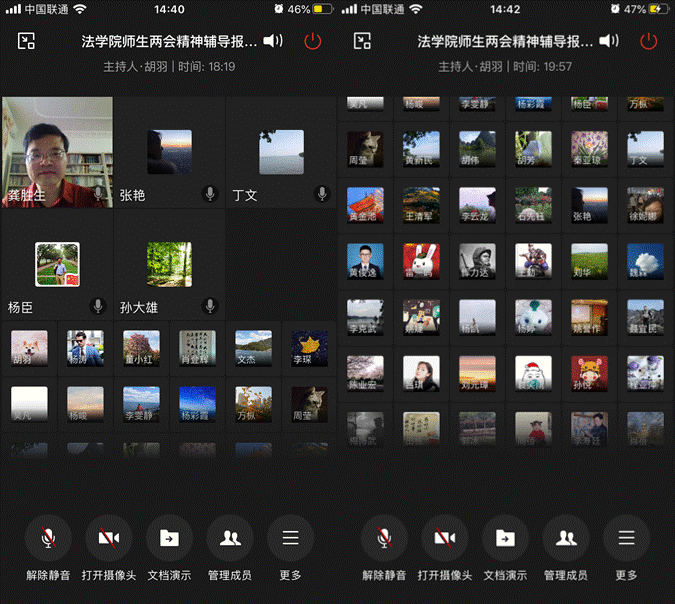The width and height of the screenshot is (675, 604).
Task: Tap microphone icon beside 孙大雄
Action: coord(210,306)
